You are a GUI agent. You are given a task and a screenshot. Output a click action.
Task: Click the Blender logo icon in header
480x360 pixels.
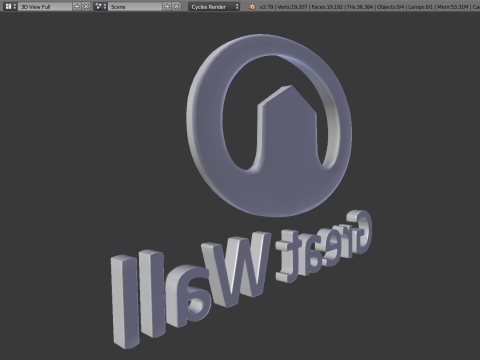point(252,7)
